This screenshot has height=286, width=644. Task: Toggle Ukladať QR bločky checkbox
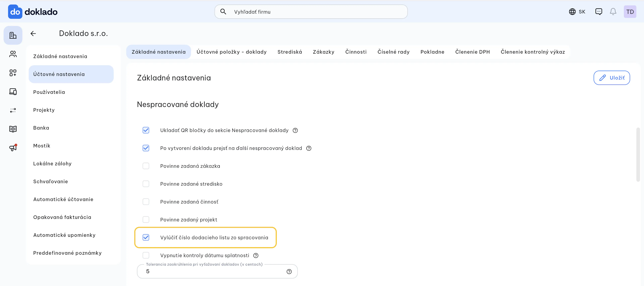pyautogui.click(x=146, y=130)
